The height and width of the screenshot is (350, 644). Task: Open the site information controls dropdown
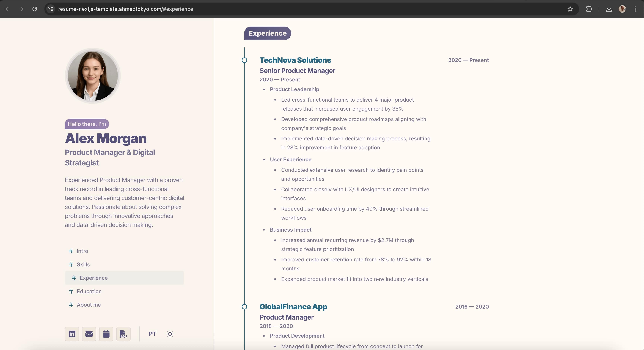pos(50,9)
